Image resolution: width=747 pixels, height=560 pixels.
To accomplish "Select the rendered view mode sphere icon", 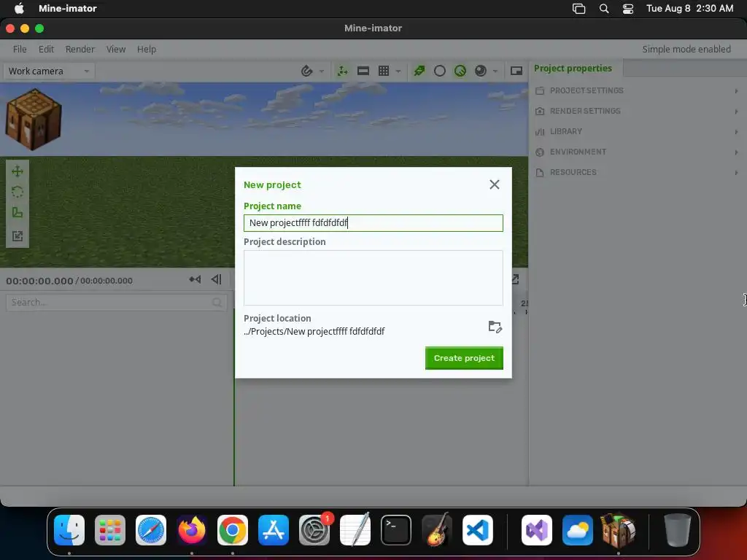I will 481,71.
